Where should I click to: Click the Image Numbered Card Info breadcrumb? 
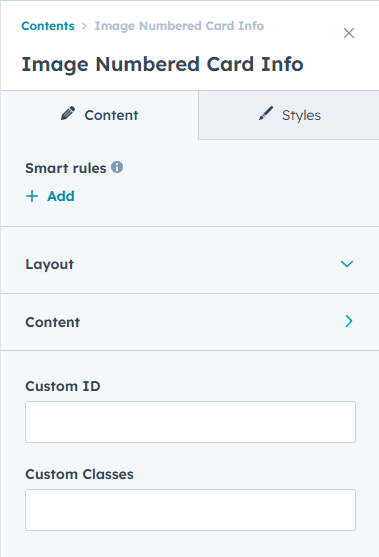[179, 26]
